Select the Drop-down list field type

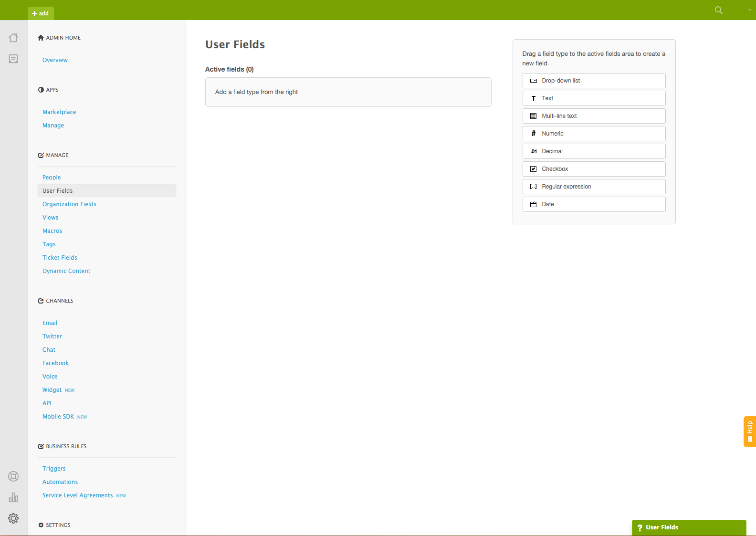(594, 81)
